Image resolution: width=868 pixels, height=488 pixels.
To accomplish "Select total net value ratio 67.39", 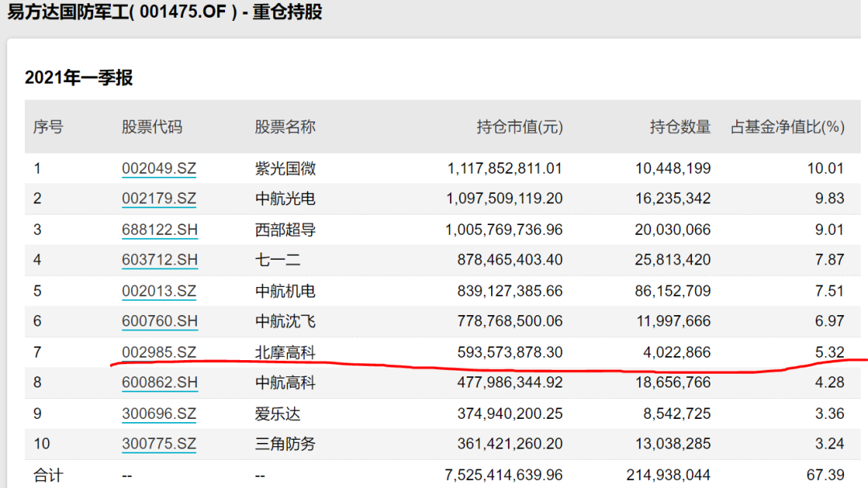I will click(x=825, y=475).
